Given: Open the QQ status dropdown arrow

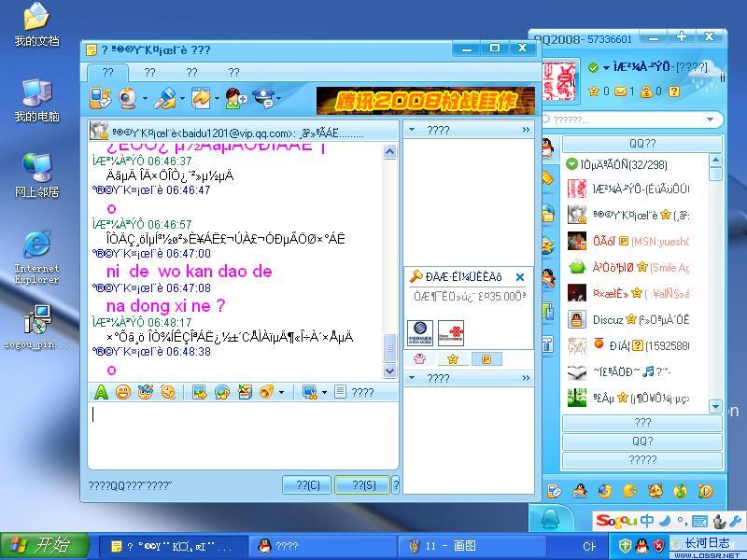Looking at the screenshot, I should tap(606, 67).
